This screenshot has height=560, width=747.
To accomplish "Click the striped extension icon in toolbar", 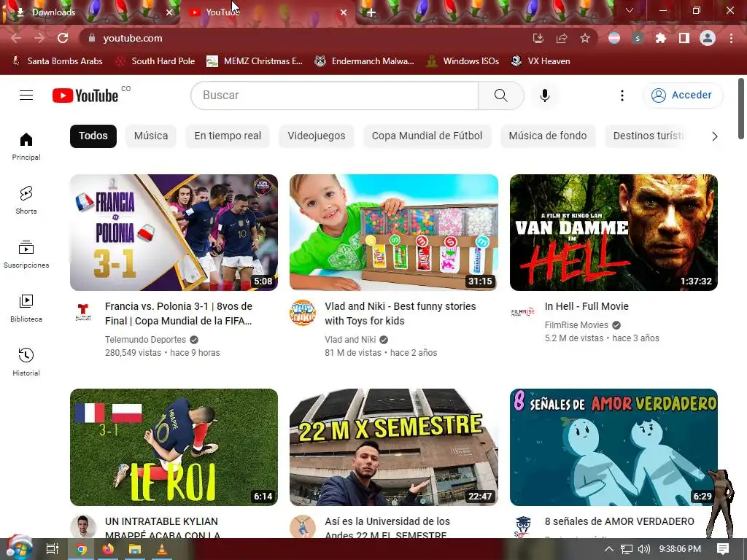I will 614,38.
